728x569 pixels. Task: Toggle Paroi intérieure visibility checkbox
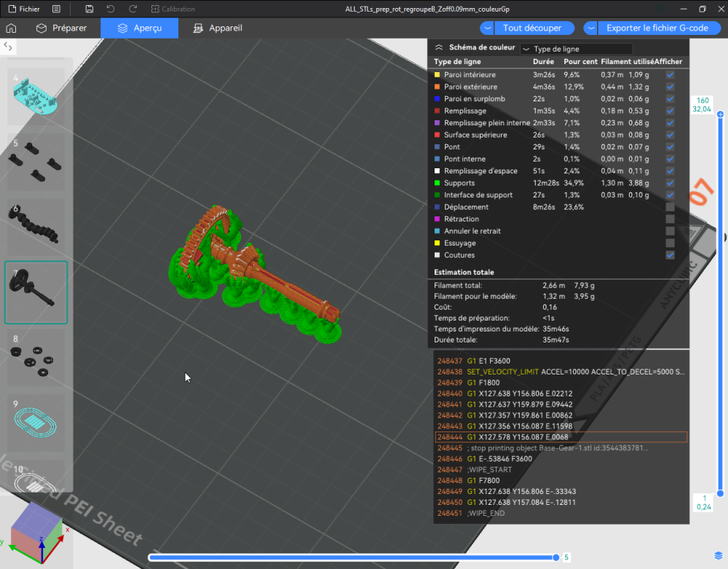click(670, 74)
